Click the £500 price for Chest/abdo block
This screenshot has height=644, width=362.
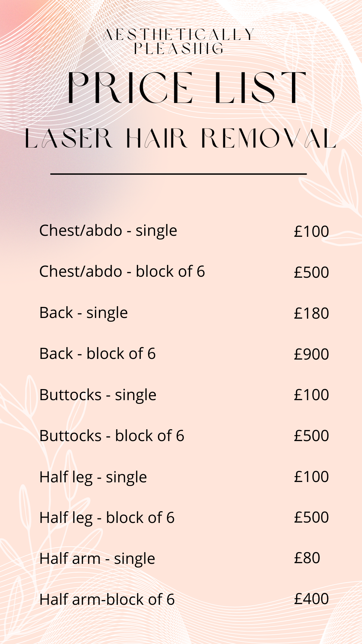311,272
